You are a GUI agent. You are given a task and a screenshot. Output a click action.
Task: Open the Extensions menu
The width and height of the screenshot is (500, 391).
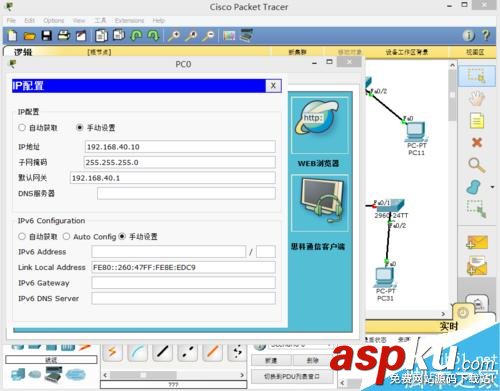[129, 20]
